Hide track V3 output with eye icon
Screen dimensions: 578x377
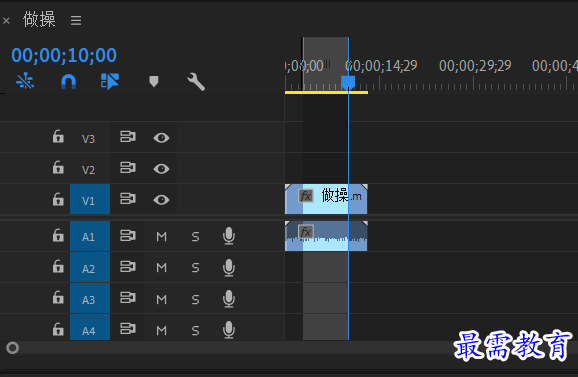[x=161, y=138]
